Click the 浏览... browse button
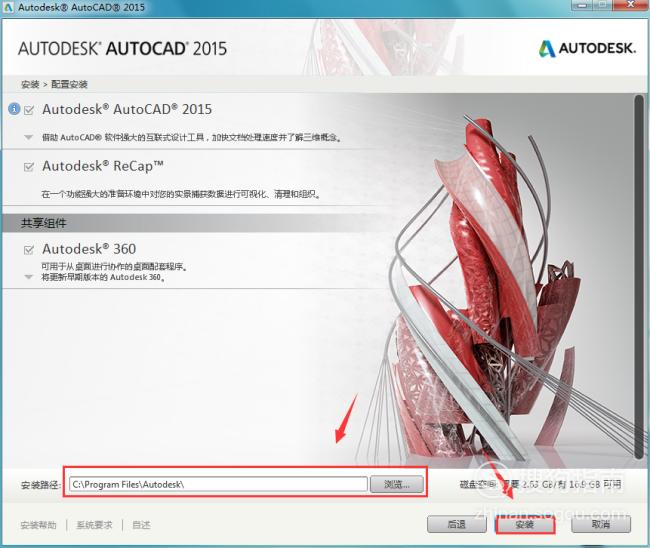 point(397,484)
